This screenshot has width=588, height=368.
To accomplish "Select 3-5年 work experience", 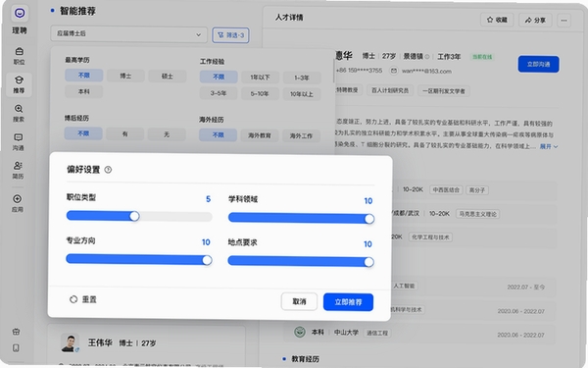I will point(219,93).
